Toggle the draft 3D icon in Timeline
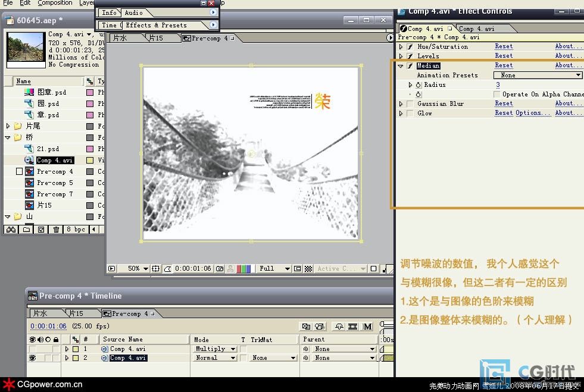The width and height of the screenshot is (584, 392). click(319, 327)
